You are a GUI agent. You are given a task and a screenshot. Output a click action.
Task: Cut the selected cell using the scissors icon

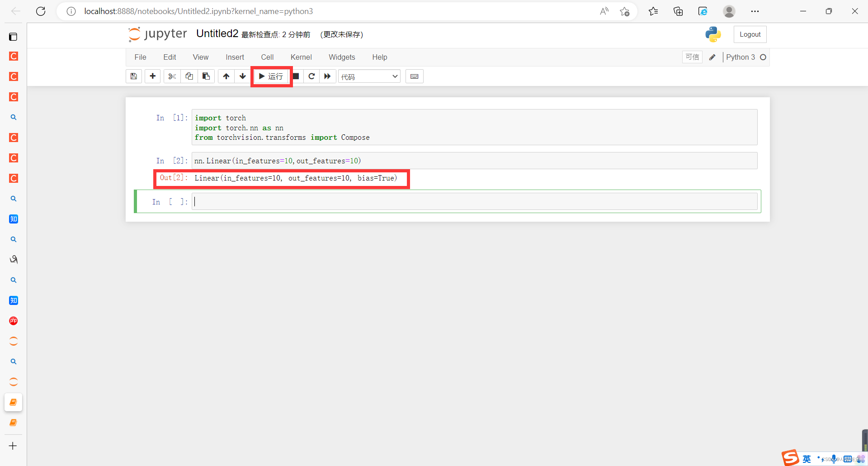click(x=171, y=76)
